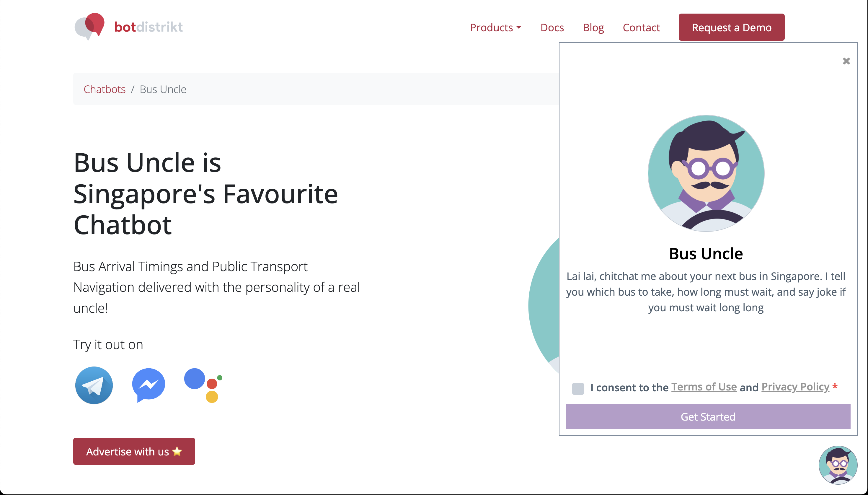Tick the consent to terms checkbox
868x495 pixels.
pyautogui.click(x=578, y=388)
